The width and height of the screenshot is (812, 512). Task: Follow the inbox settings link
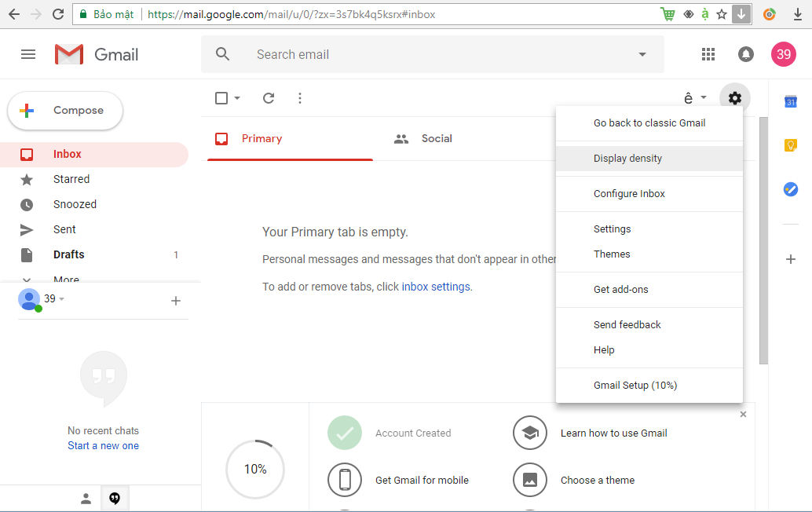(436, 287)
